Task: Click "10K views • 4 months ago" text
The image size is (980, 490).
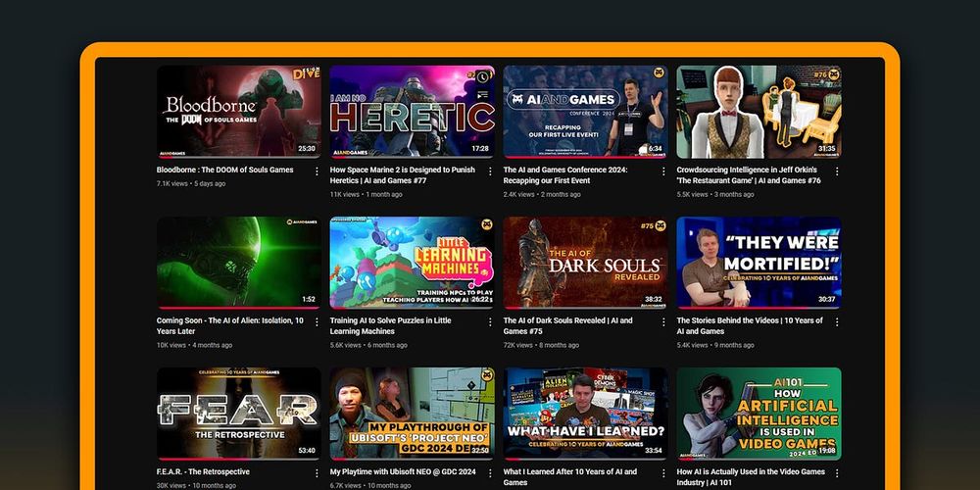Action: (194, 345)
